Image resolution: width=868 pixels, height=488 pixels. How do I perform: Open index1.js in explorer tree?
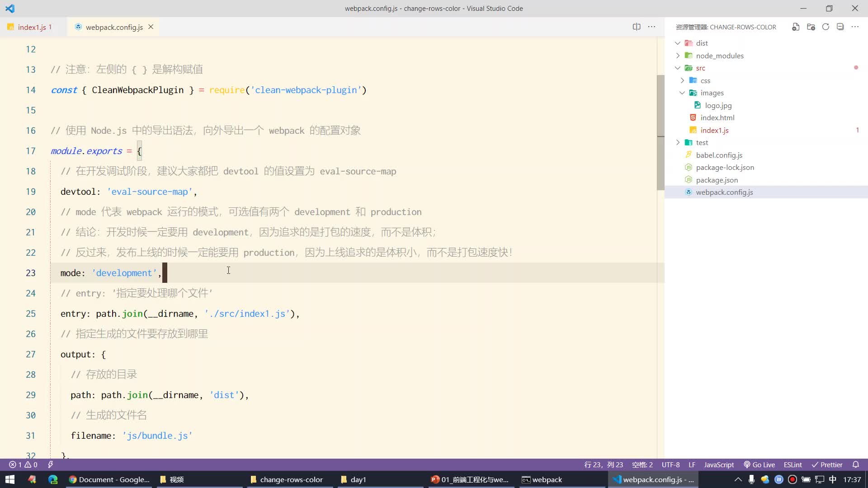(714, 130)
